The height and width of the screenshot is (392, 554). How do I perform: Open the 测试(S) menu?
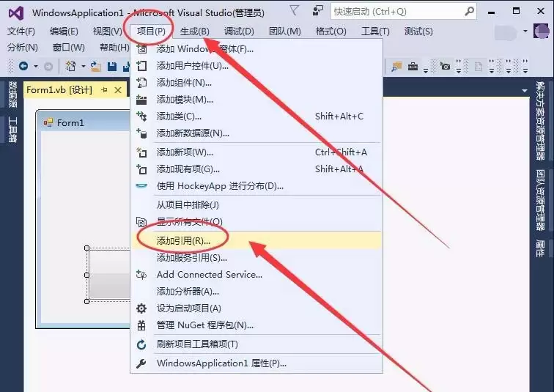[418, 32]
